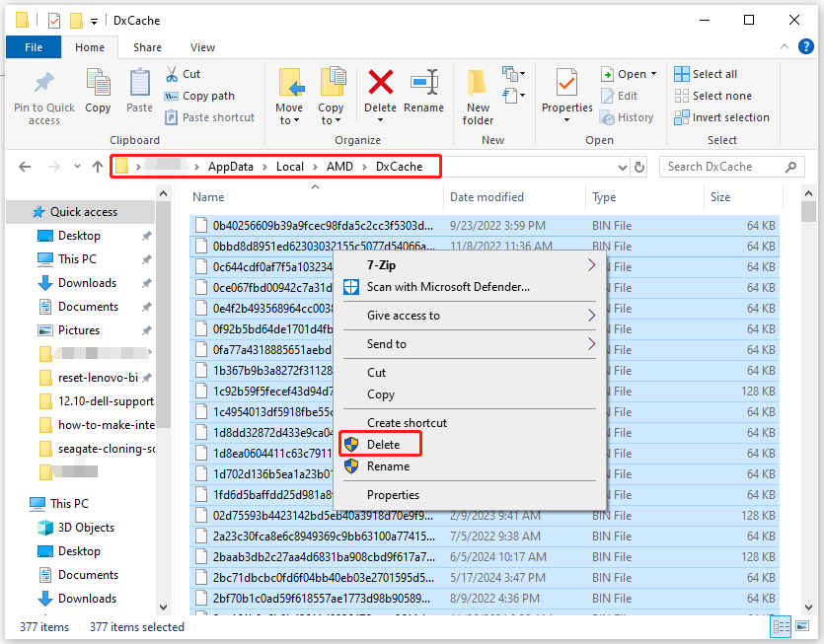
Task: Click Copy path in the ribbon
Action: [x=199, y=96]
